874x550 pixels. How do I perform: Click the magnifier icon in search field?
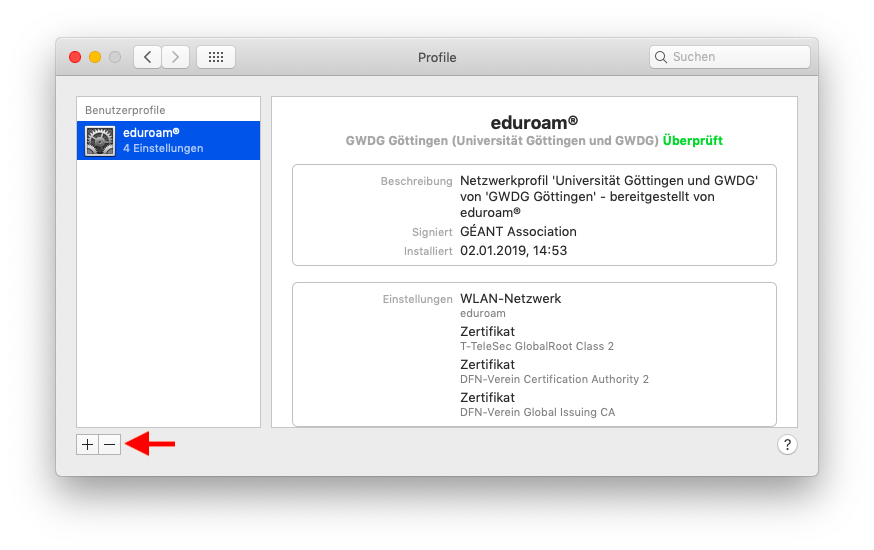(661, 57)
